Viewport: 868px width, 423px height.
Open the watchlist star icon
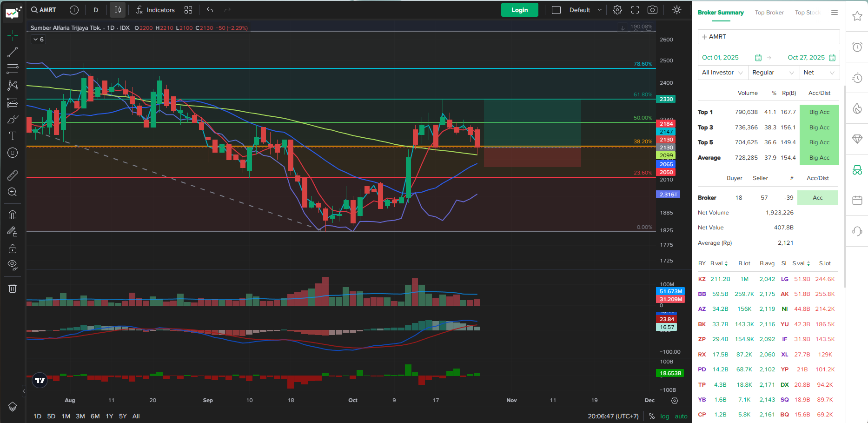coord(857,16)
